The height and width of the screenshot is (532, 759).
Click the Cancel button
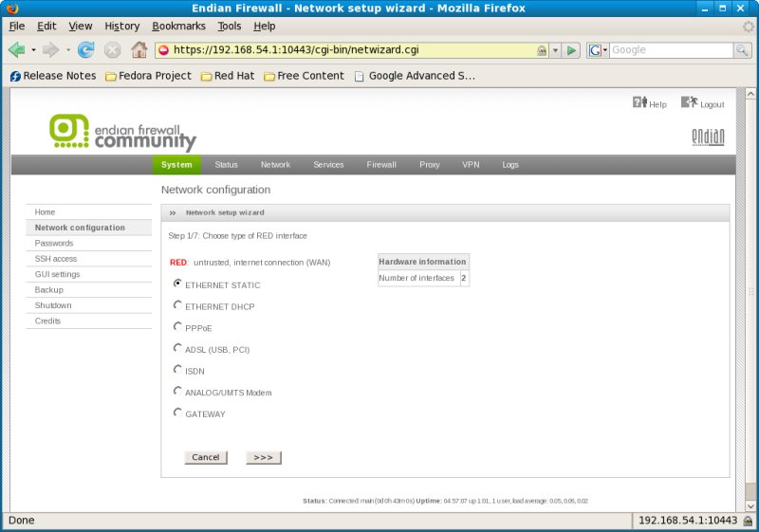[206, 457]
